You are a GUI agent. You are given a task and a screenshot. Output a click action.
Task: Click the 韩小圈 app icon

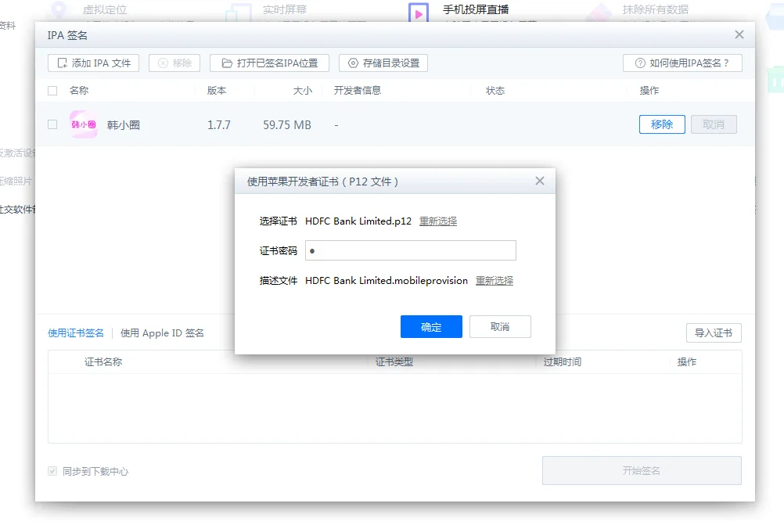click(x=84, y=124)
